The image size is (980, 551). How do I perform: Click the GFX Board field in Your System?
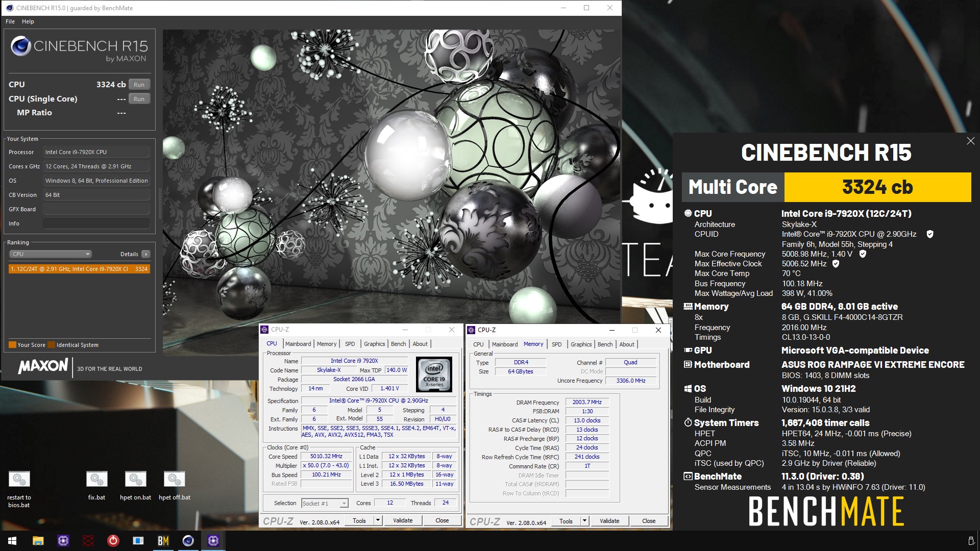[96, 209]
